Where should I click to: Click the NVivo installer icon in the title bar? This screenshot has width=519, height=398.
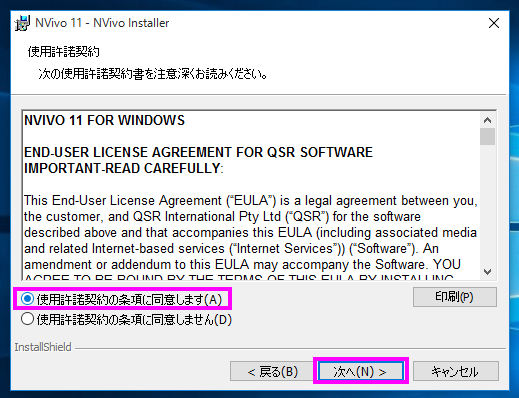tap(23, 23)
